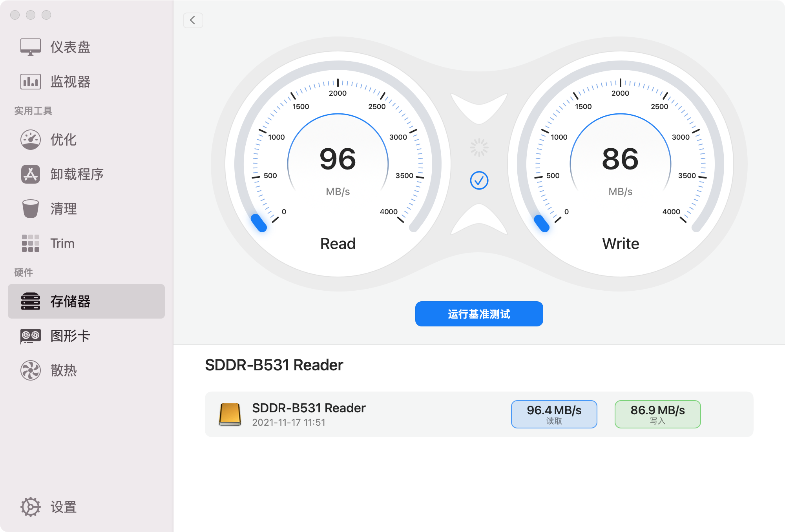Click the 清理 trash bin icon
The height and width of the screenshot is (532, 785).
pos(31,209)
